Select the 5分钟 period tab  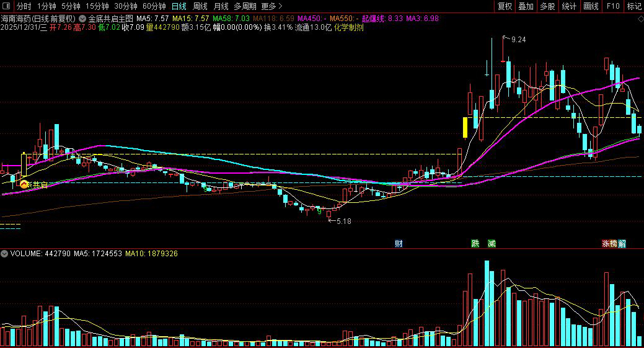point(71,6)
